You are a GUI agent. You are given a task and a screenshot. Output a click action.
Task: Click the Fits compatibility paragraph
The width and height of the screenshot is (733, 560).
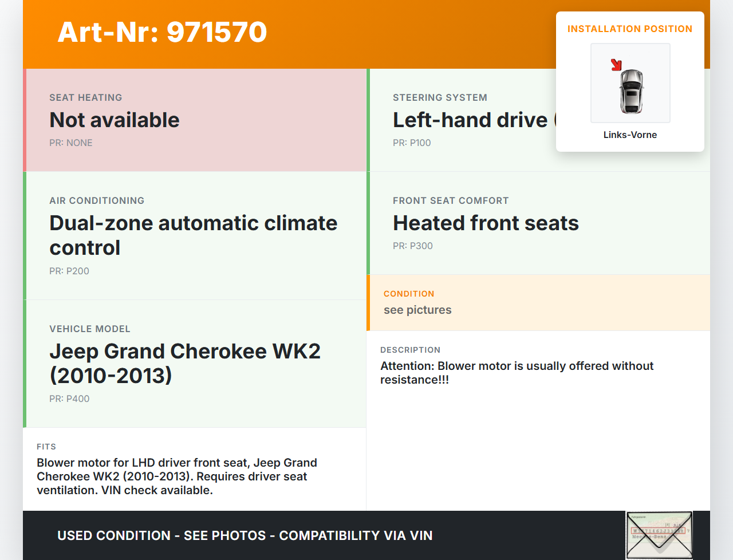pyautogui.click(x=176, y=476)
